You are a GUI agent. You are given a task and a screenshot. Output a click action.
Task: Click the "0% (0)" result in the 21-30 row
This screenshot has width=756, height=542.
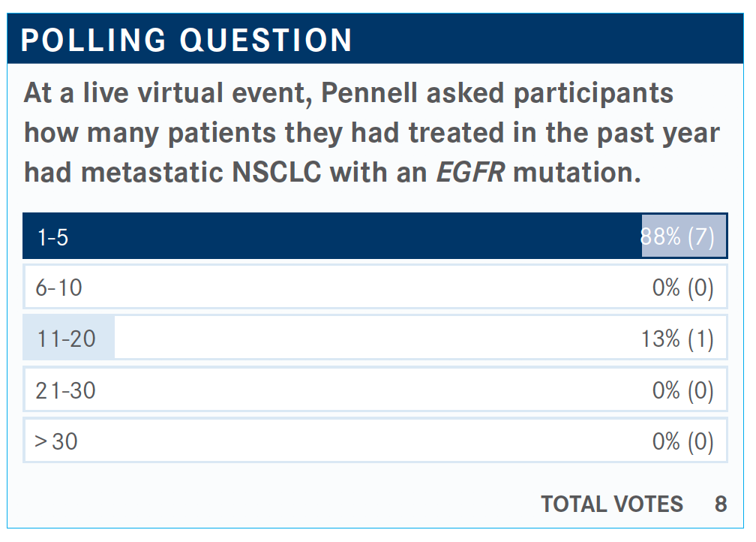click(x=682, y=390)
